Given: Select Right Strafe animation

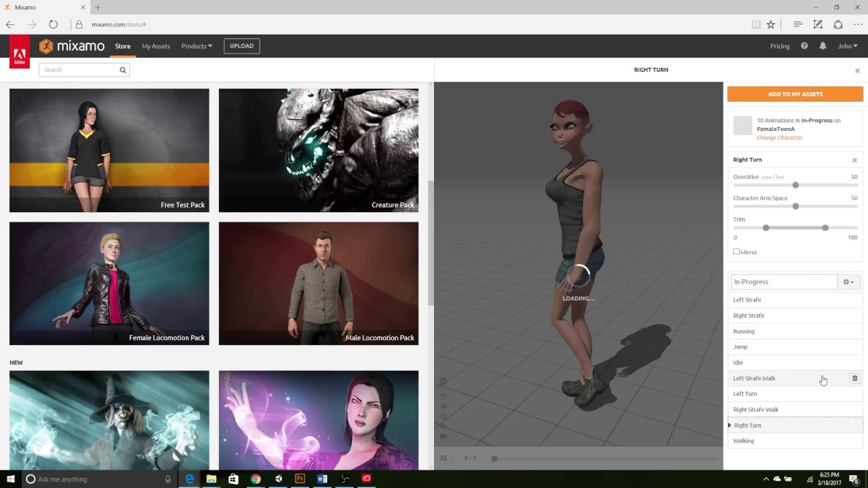Looking at the screenshot, I should pos(795,316).
